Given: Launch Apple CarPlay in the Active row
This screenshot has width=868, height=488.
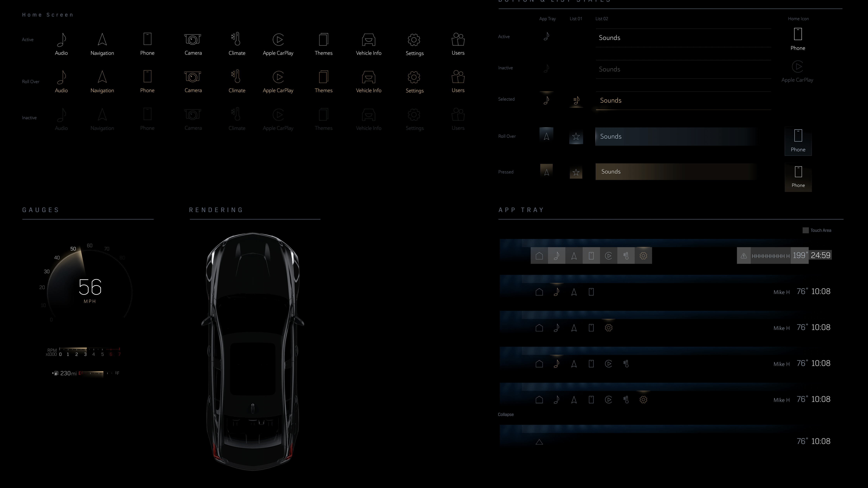Looking at the screenshot, I should click(x=278, y=40).
